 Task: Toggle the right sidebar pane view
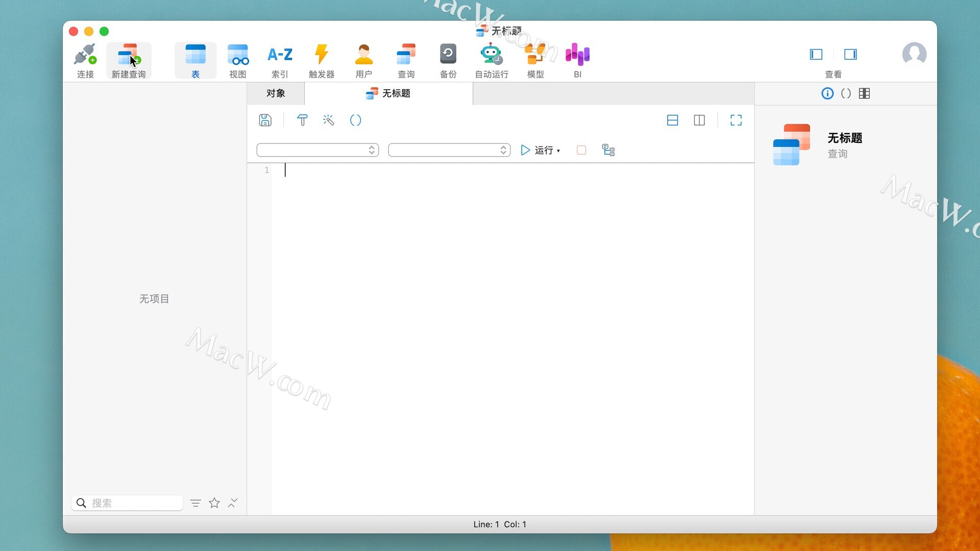click(x=850, y=54)
